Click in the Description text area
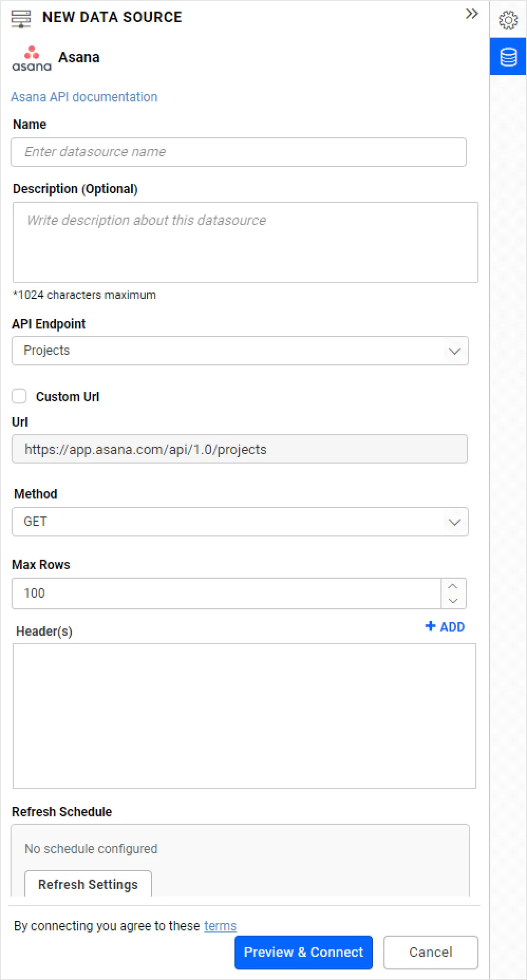Viewport: 527px width, 980px height. click(245, 242)
